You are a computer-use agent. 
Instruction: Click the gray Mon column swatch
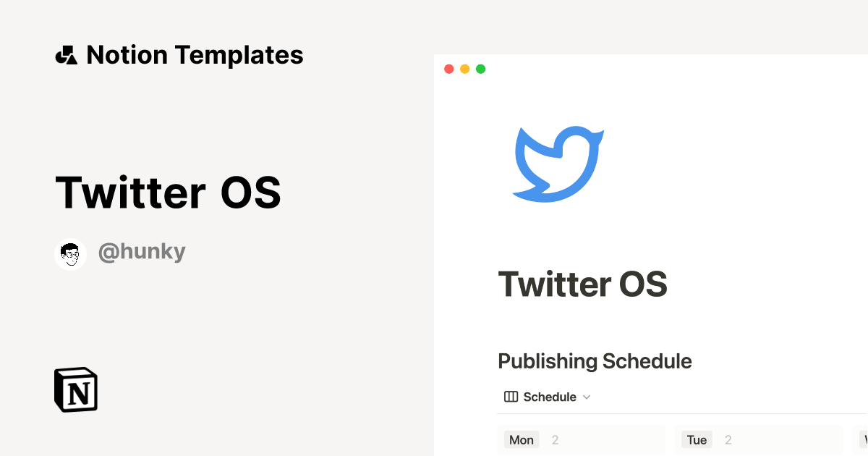click(x=521, y=439)
